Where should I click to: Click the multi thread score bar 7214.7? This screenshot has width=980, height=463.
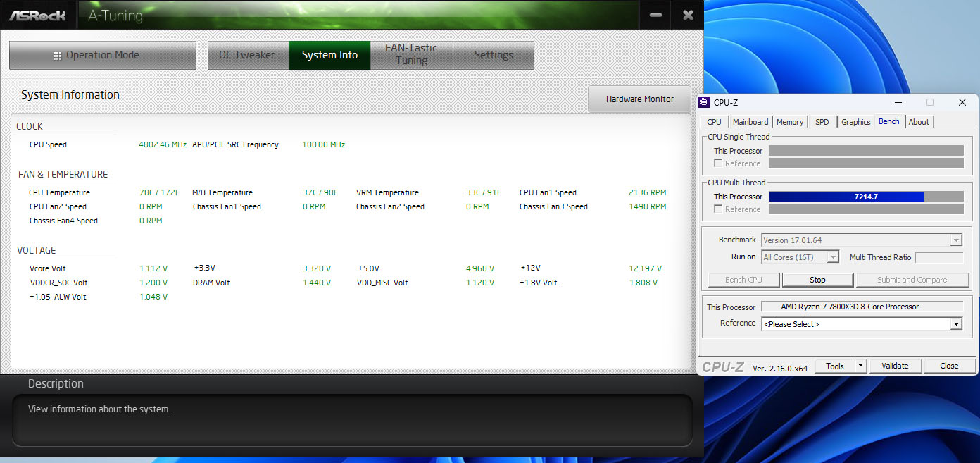click(866, 197)
